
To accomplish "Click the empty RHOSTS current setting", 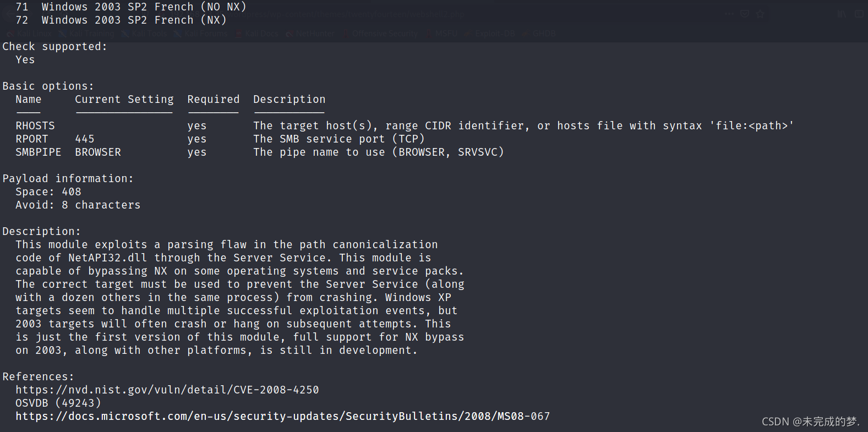I will click(x=124, y=125).
